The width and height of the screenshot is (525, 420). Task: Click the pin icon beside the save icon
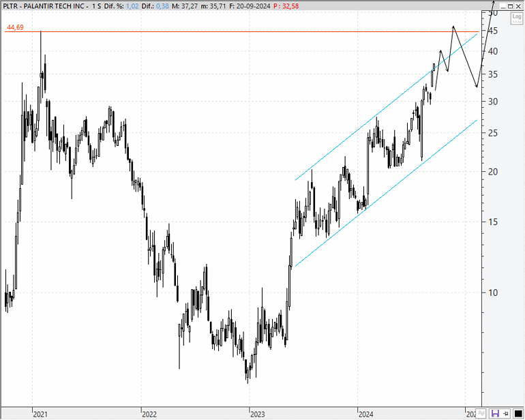[x=506, y=414]
